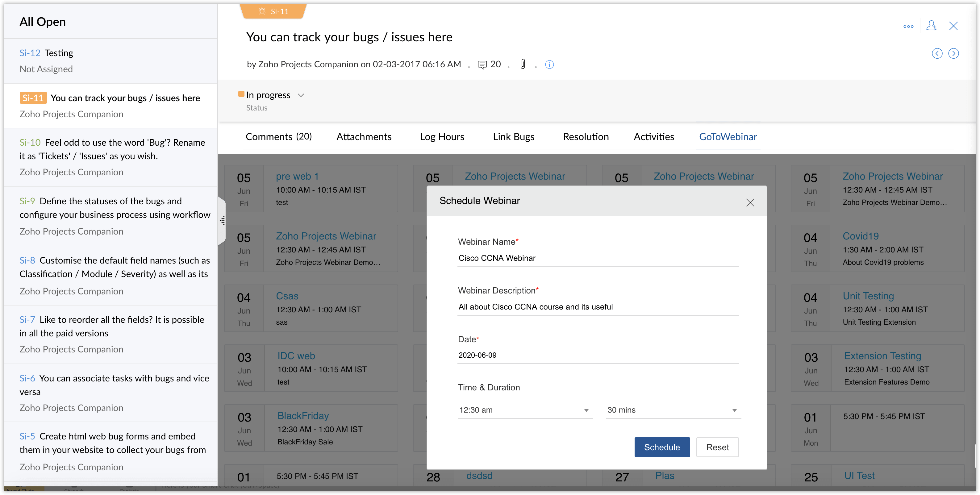
Task: Open bug Si-8 about field names
Action: point(111,276)
